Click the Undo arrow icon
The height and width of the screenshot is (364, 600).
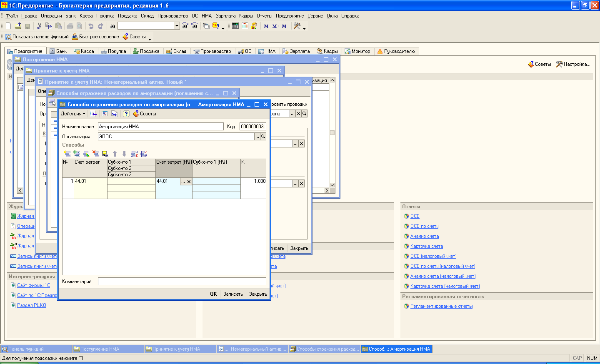tap(91, 26)
